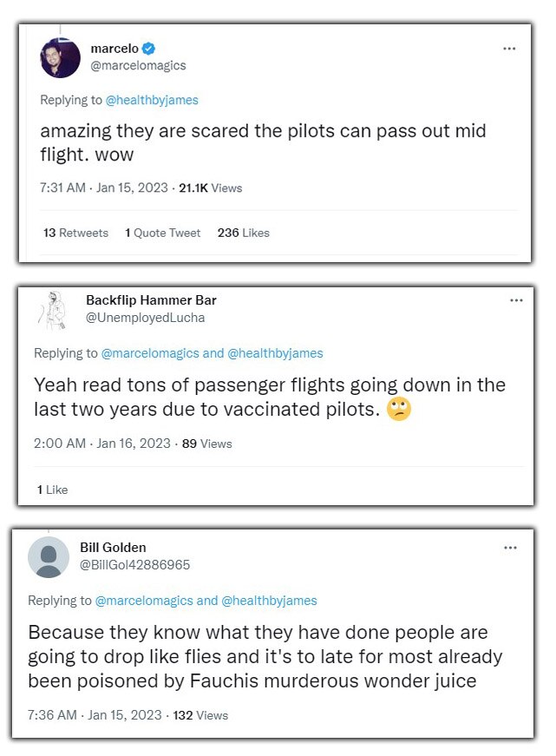The height and width of the screenshot is (756, 556).
Task: Show the 1 Quote Tweet
Action: [162, 233]
